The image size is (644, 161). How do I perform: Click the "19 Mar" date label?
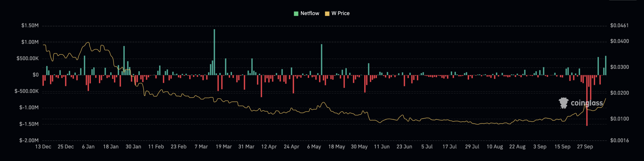pos(224,147)
